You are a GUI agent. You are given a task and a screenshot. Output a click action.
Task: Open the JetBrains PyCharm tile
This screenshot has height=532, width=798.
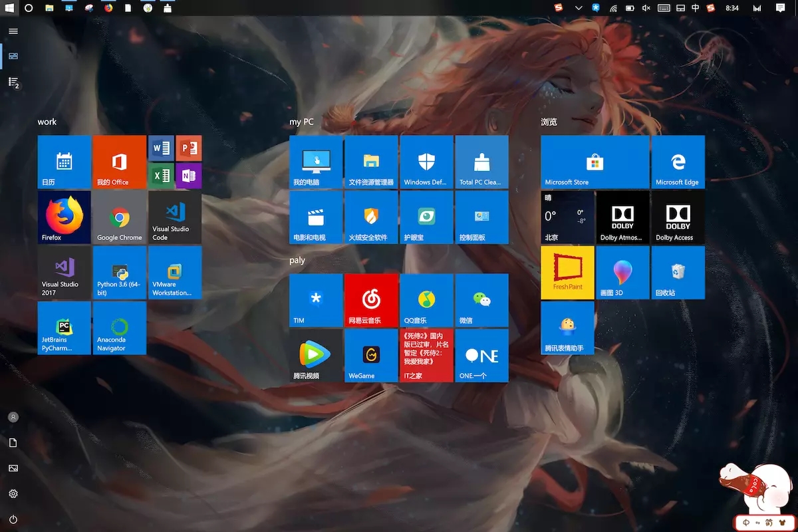pyautogui.click(x=65, y=328)
